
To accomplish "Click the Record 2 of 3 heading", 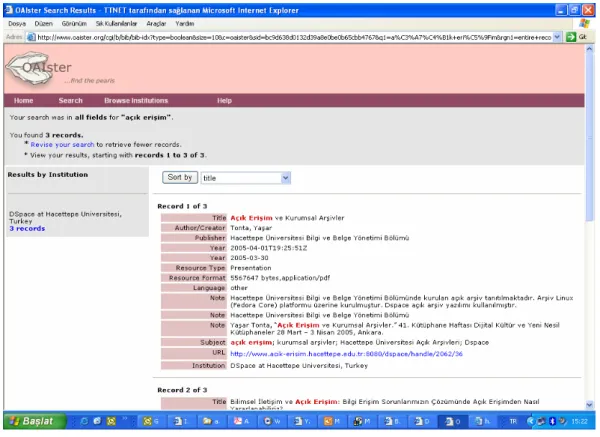I will coord(182,390).
